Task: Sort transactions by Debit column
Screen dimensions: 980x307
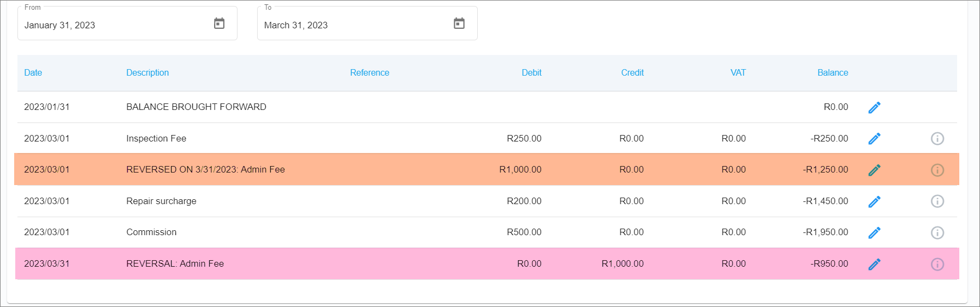Action: (x=531, y=73)
